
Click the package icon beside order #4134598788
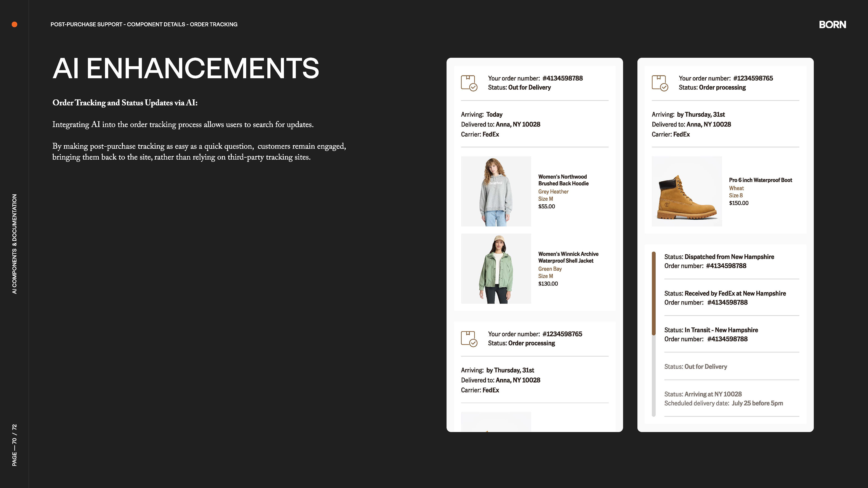point(469,83)
